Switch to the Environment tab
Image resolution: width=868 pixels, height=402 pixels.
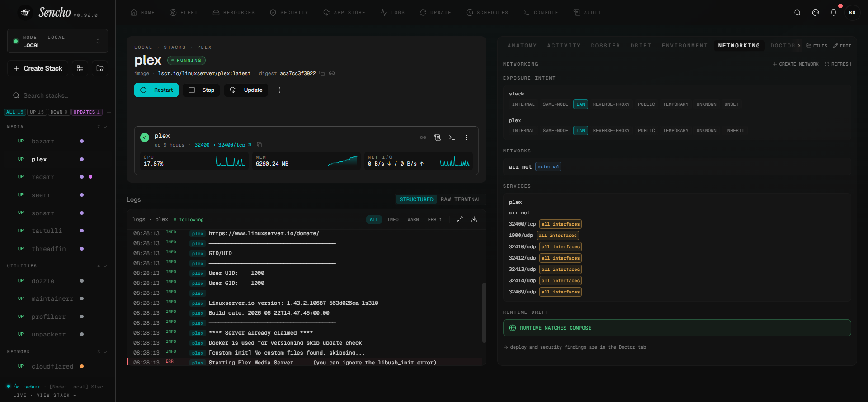[x=684, y=46]
